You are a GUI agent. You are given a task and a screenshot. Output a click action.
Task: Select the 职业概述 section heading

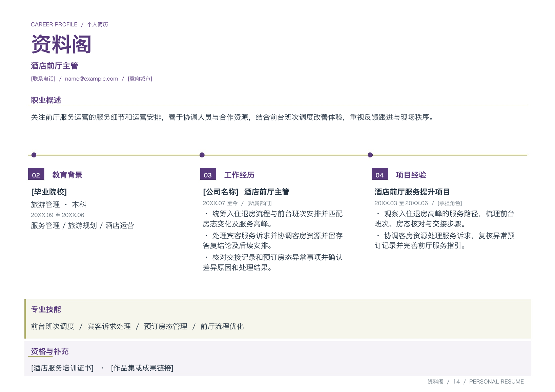(46, 100)
